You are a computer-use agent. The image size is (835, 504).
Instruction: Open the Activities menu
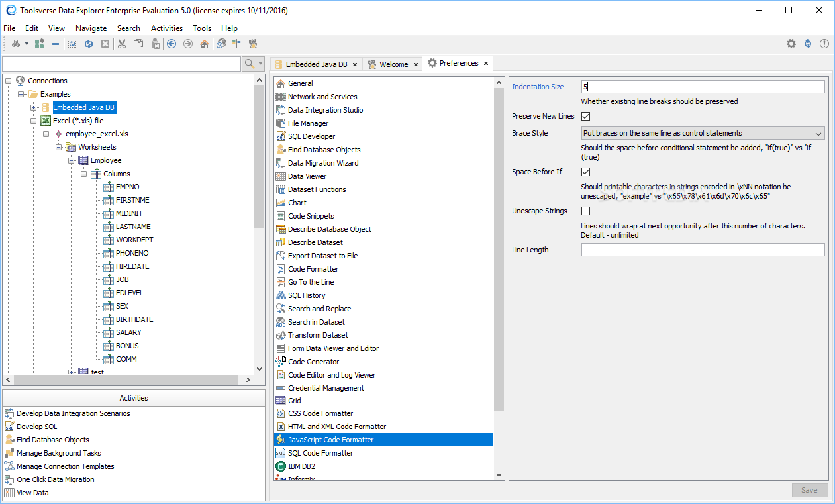pos(167,28)
